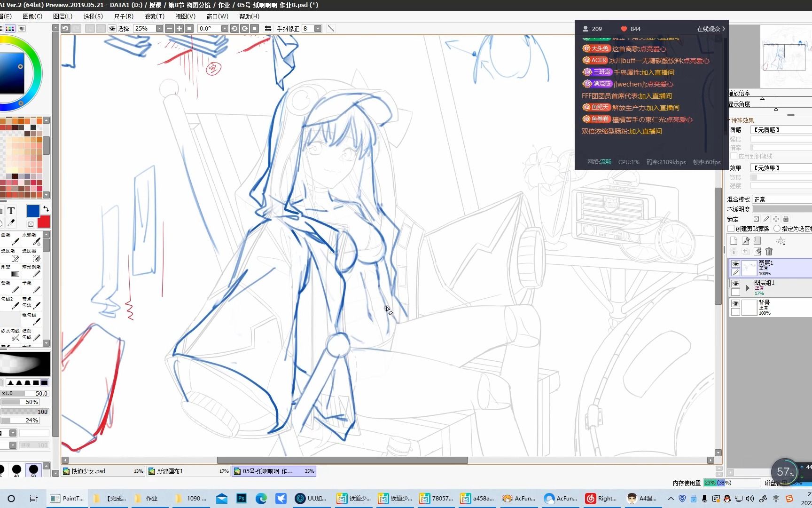Choose the transparent color swatch
The height and width of the screenshot is (508, 812).
pos(31,224)
